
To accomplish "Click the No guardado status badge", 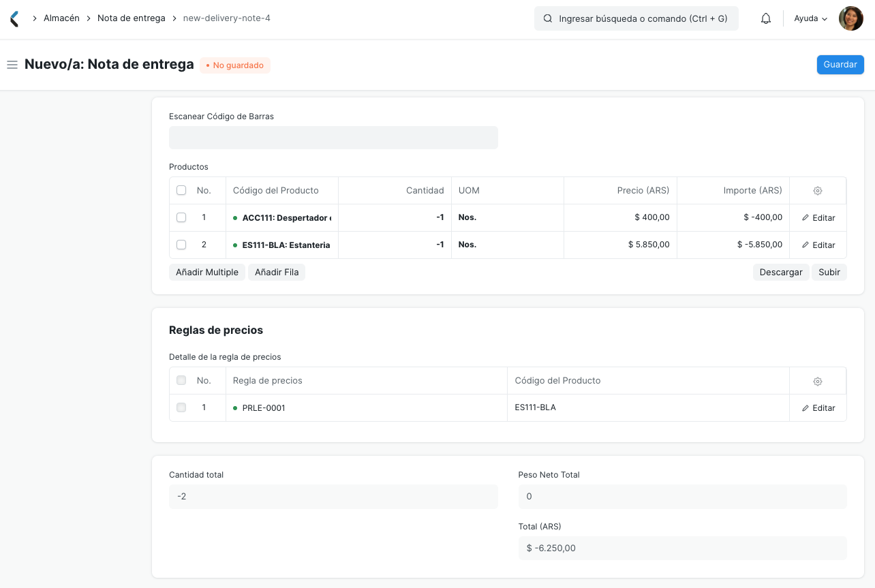I will 235,65.
